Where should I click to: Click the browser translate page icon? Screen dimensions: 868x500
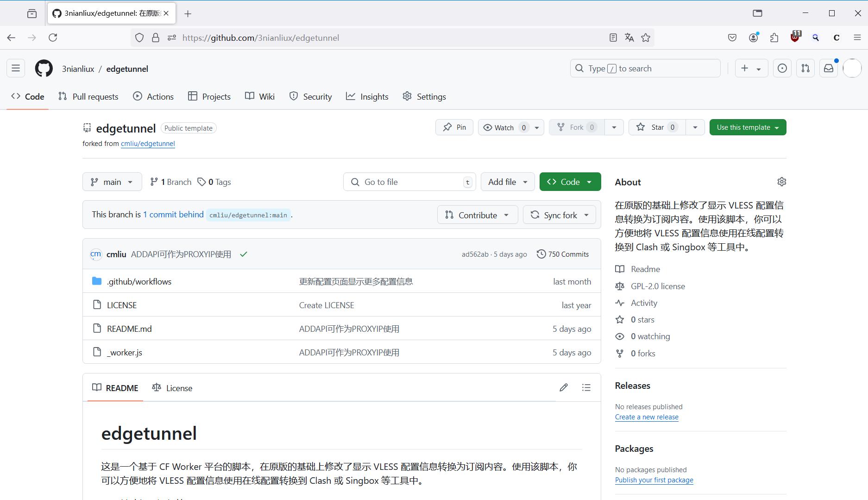[x=629, y=38]
